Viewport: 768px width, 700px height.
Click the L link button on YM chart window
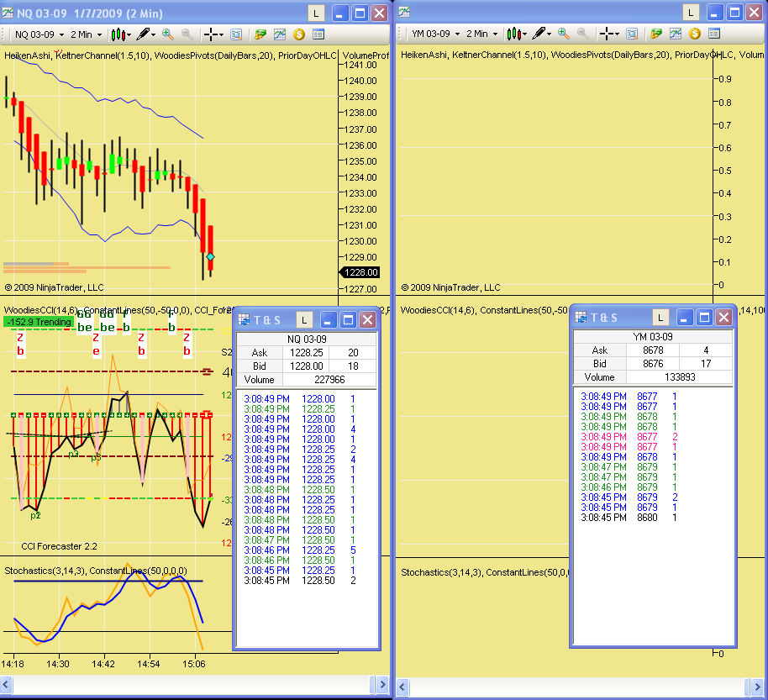(691, 13)
